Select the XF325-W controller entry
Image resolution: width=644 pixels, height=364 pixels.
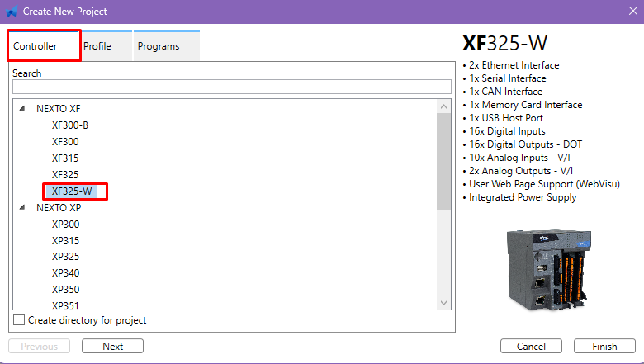click(72, 191)
